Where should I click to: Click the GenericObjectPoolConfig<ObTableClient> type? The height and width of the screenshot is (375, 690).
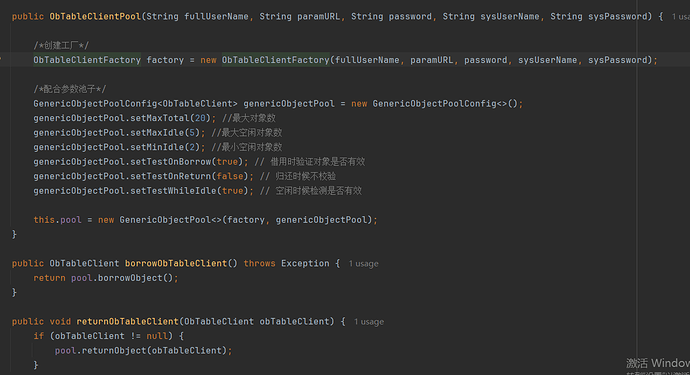pos(136,103)
